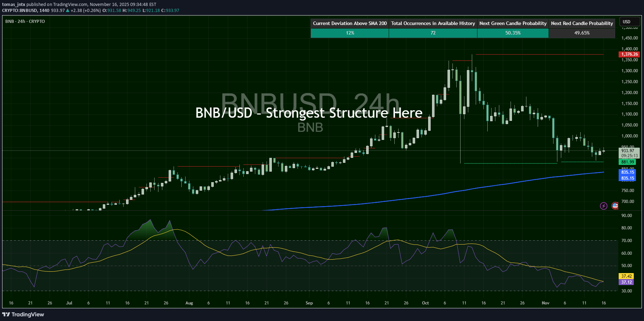Open the CRYPTO exchange selector in the legend
The image size is (644, 321).
click(x=37, y=21)
